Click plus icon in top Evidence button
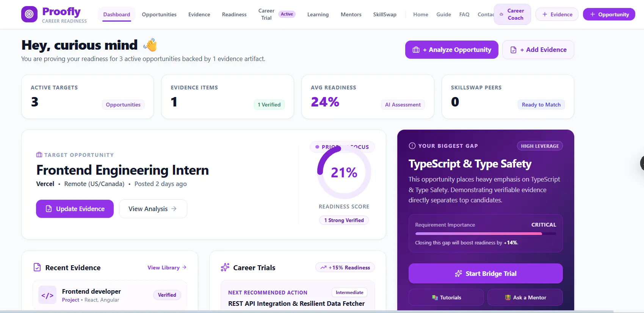 click(545, 14)
